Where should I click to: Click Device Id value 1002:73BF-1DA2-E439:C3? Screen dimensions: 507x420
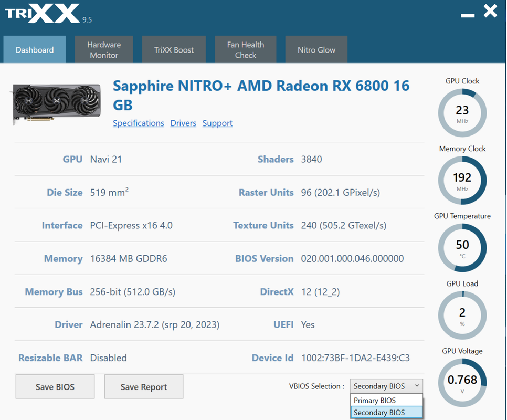point(355,358)
